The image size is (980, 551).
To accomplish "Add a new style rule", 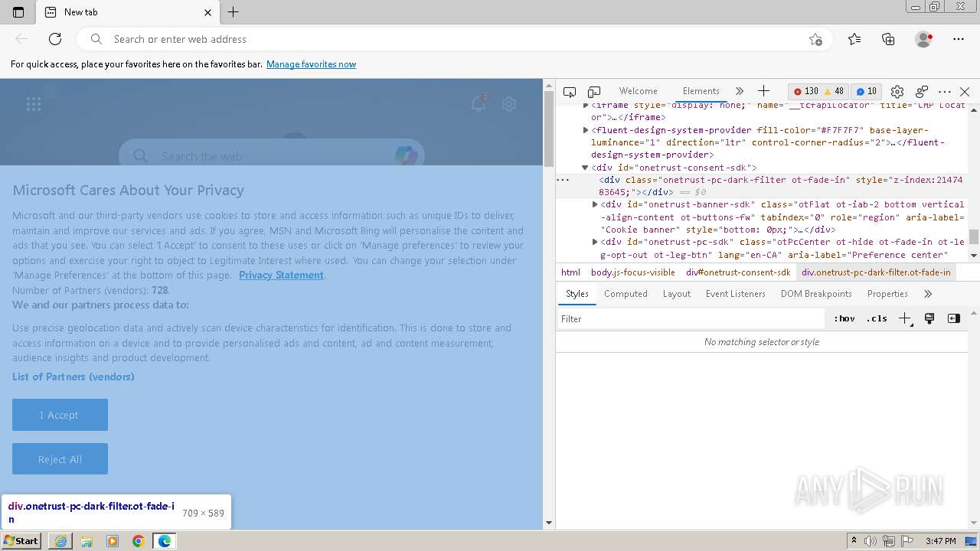I will point(905,319).
